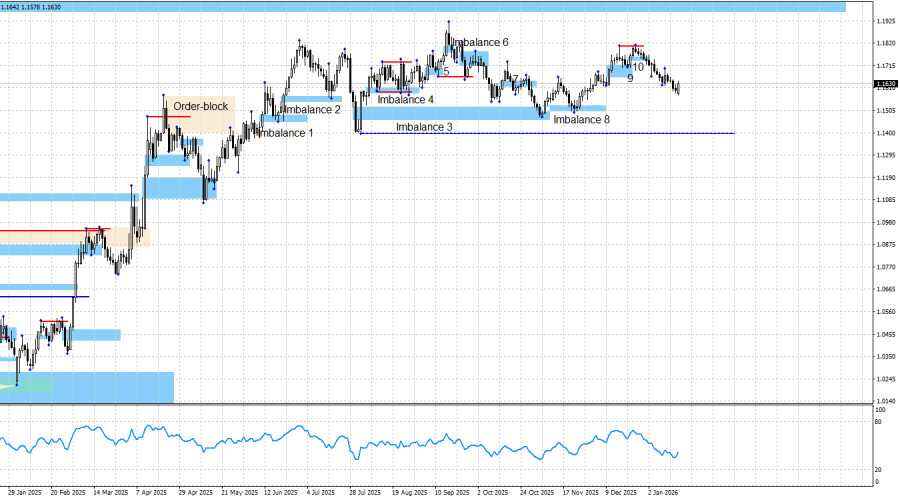
Task: Click the 9 Dec 2025 date label
Action: click(x=621, y=493)
